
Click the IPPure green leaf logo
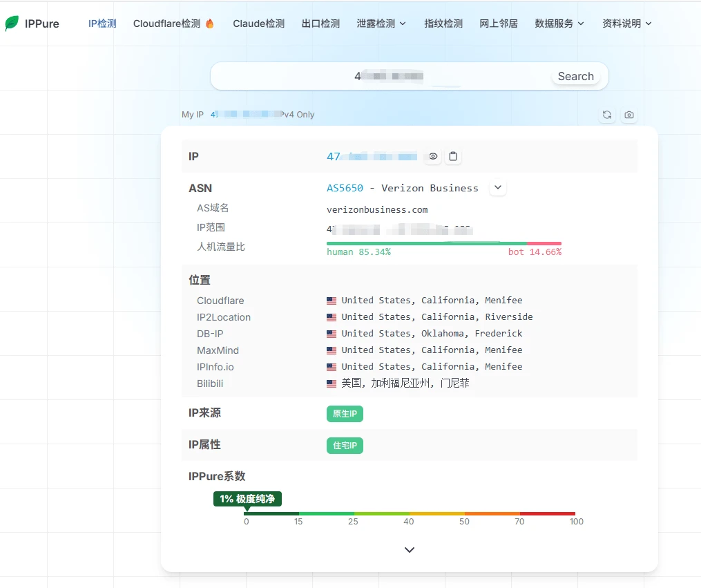click(x=12, y=23)
